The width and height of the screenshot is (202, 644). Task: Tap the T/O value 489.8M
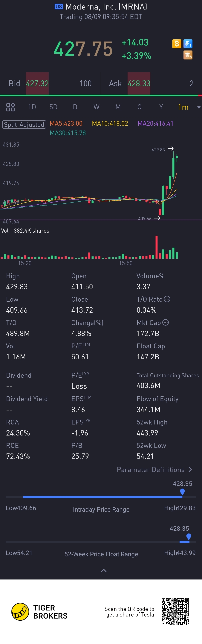[x=18, y=334]
